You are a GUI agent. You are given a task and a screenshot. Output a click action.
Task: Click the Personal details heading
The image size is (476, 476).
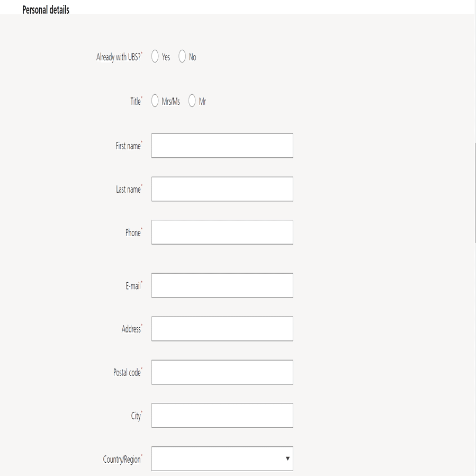pyautogui.click(x=46, y=10)
